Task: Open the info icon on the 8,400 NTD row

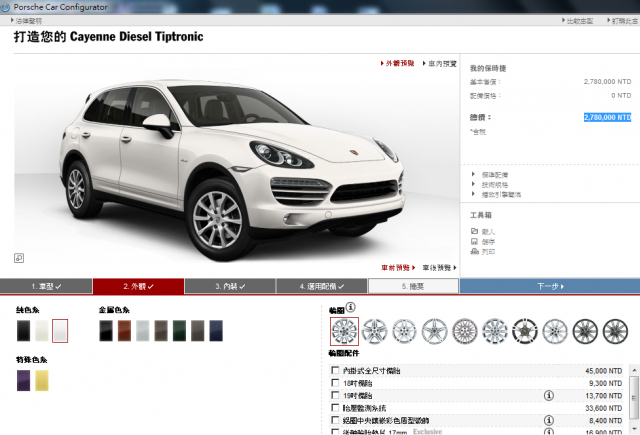Action: click(549, 420)
